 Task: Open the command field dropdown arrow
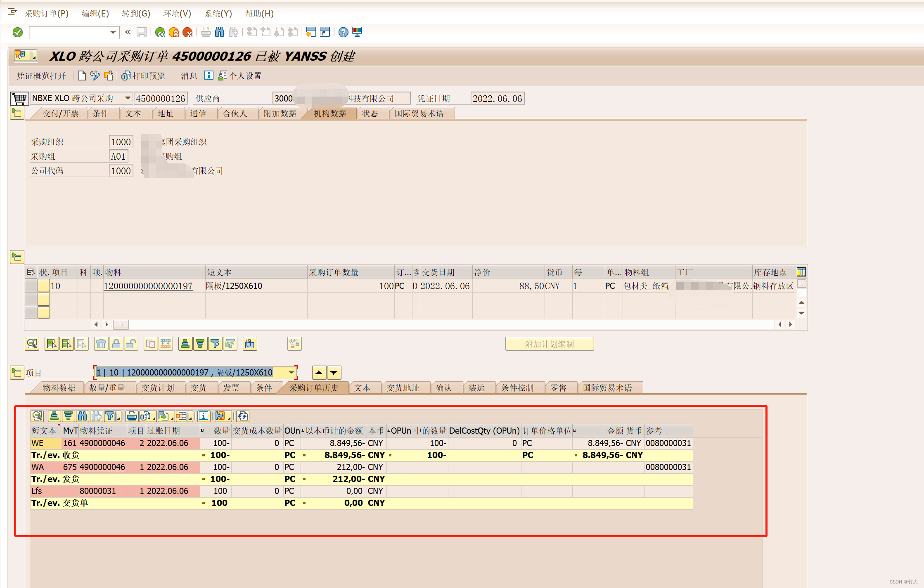tap(113, 32)
